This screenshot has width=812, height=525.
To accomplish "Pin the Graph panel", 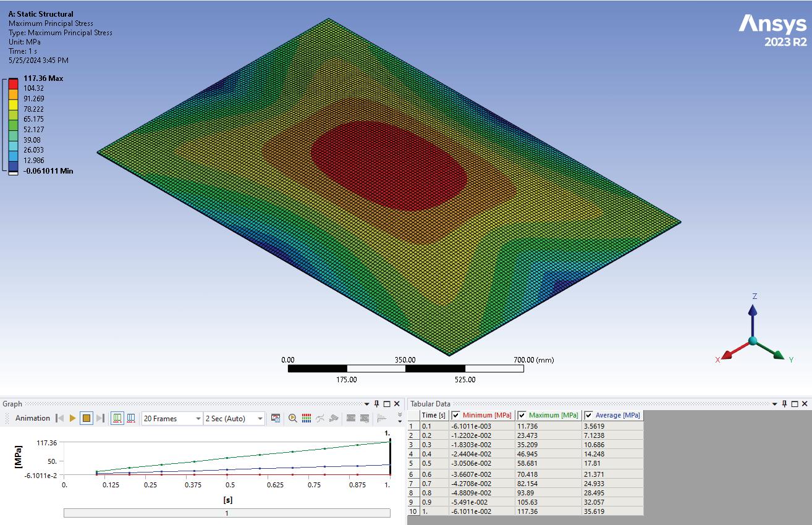I will tap(377, 404).
